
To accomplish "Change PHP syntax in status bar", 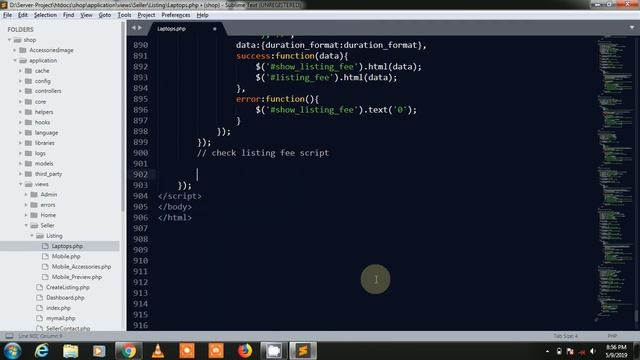I will coord(612,336).
